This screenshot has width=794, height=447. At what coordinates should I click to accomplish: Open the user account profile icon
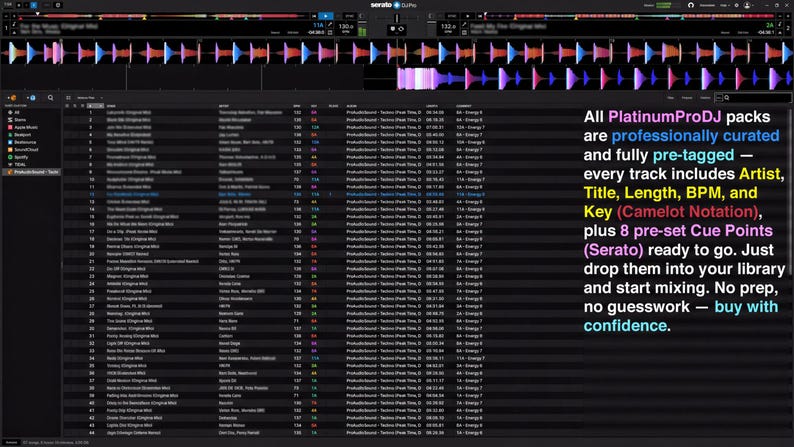pos(747,5)
